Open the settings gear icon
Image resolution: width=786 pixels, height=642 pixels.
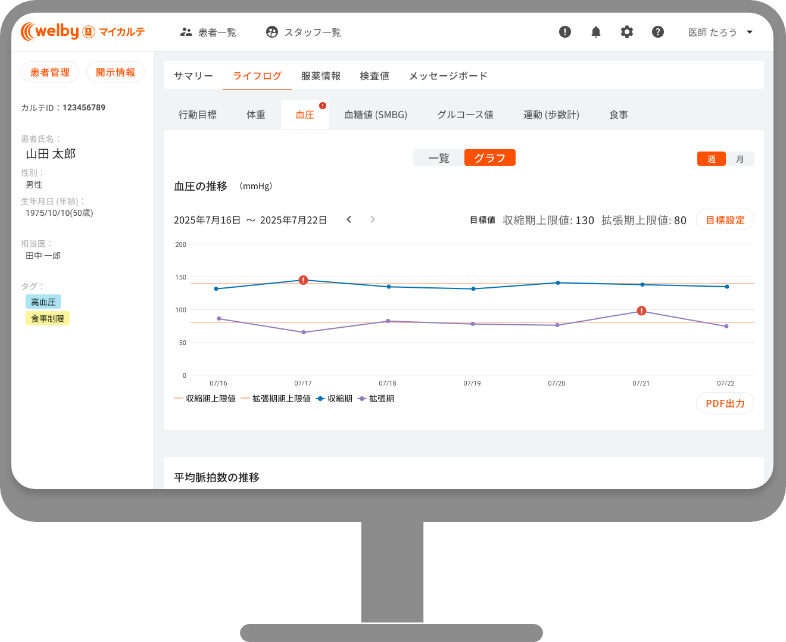point(627,32)
